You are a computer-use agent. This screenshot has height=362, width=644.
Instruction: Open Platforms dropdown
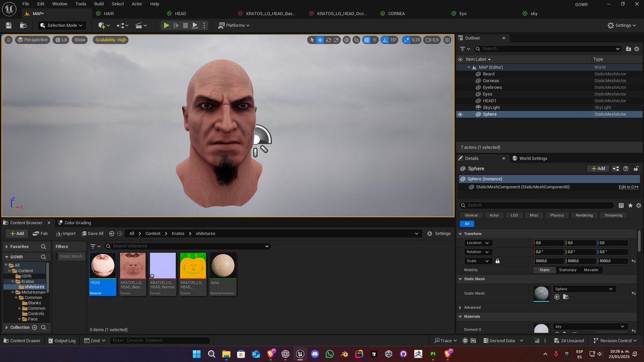click(x=235, y=25)
